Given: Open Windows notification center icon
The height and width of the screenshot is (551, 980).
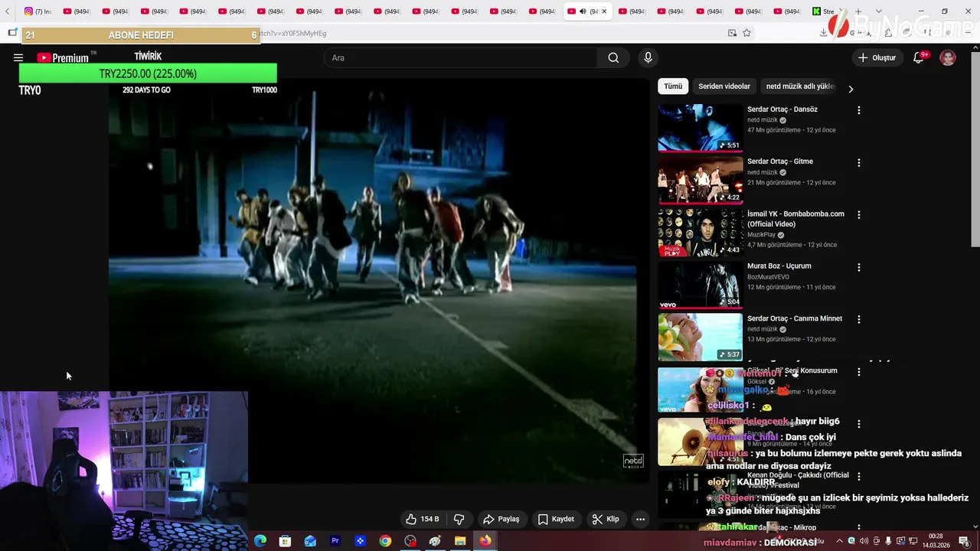Looking at the screenshot, I should click(x=964, y=541).
